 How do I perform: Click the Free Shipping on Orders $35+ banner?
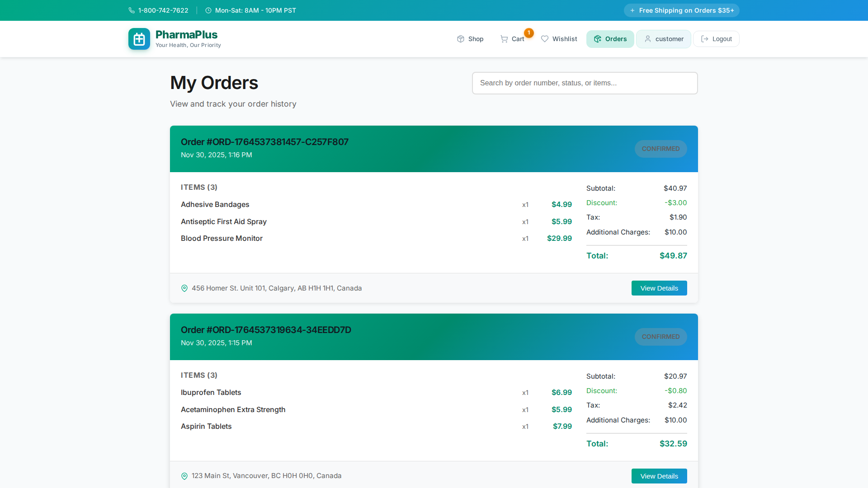point(681,10)
